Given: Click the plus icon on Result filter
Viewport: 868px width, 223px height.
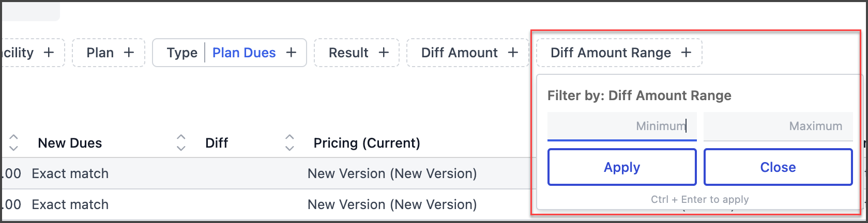Looking at the screenshot, I should pyautogui.click(x=384, y=53).
